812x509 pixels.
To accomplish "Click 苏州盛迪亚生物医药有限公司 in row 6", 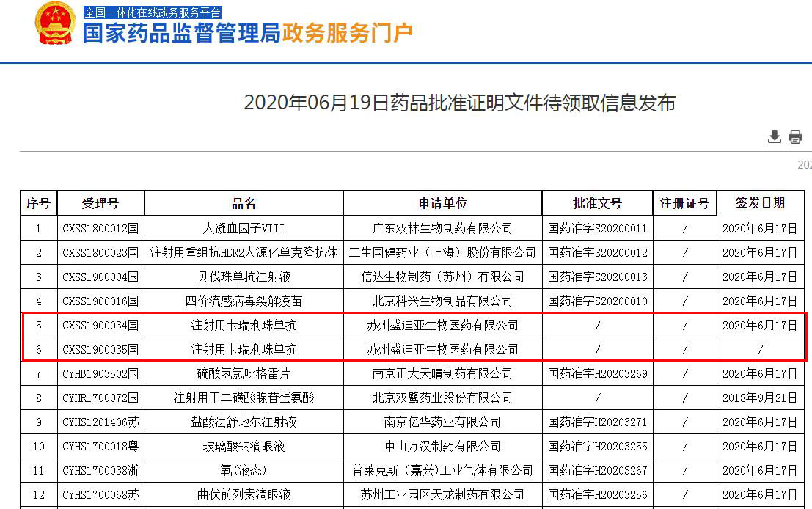I will [x=443, y=350].
